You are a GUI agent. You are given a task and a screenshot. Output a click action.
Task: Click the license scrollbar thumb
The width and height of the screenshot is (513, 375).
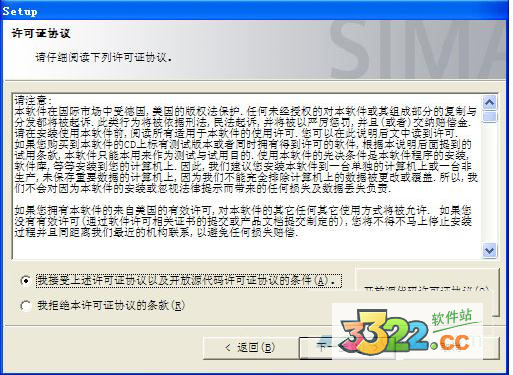pyautogui.click(x=489, y=117)
